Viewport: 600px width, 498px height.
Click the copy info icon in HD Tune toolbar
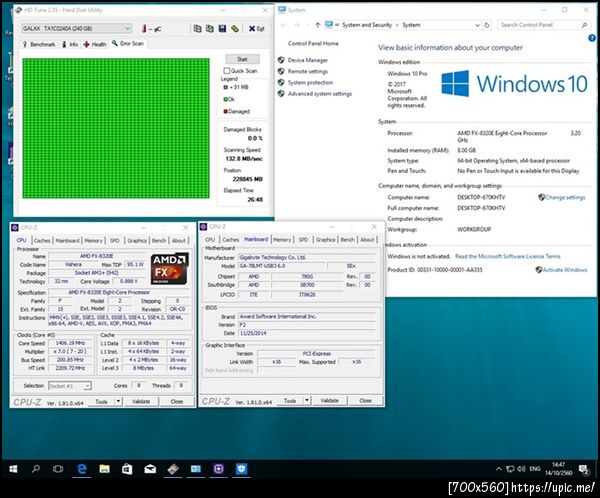pos(197,28)
